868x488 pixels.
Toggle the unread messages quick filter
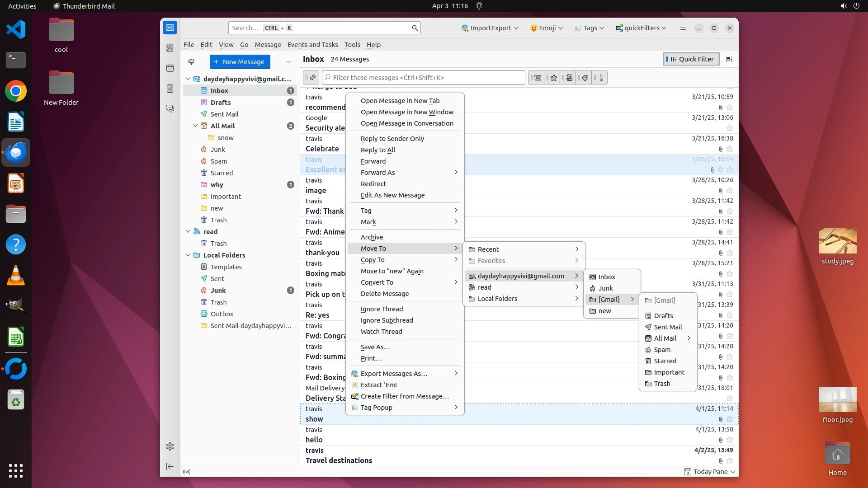pos(537,78)
